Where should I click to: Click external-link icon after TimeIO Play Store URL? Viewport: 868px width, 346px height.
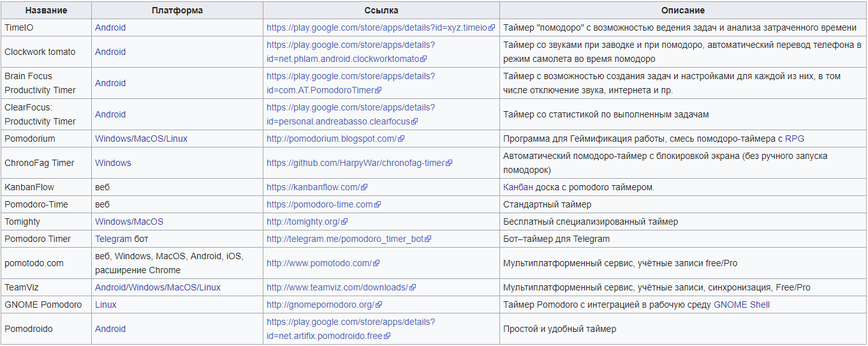492,28
